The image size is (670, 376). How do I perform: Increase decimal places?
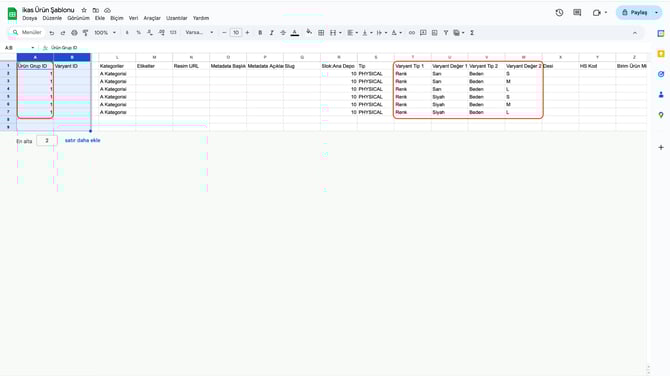(x=162, y=33)
